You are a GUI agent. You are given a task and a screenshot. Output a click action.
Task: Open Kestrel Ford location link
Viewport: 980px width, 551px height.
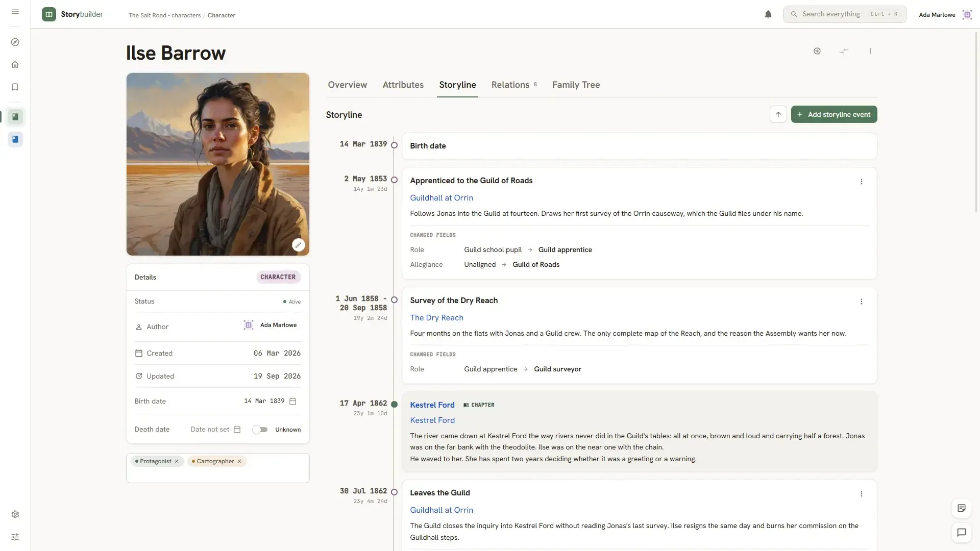pos(432,420)
